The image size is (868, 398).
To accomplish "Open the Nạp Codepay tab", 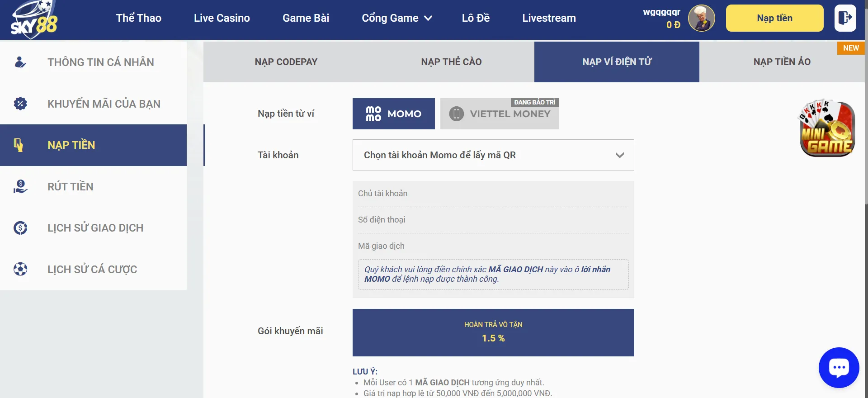I will pyautogui.click(x=286, y=62).
